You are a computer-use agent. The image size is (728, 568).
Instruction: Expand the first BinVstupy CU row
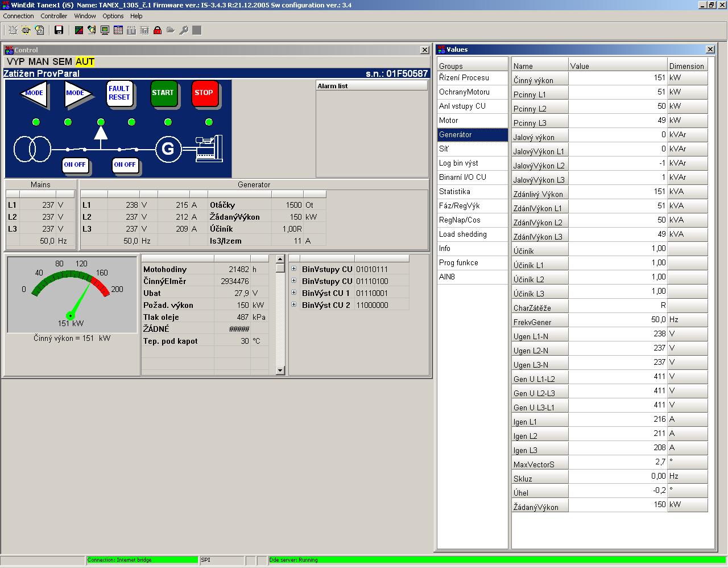(x=294, y=269)
